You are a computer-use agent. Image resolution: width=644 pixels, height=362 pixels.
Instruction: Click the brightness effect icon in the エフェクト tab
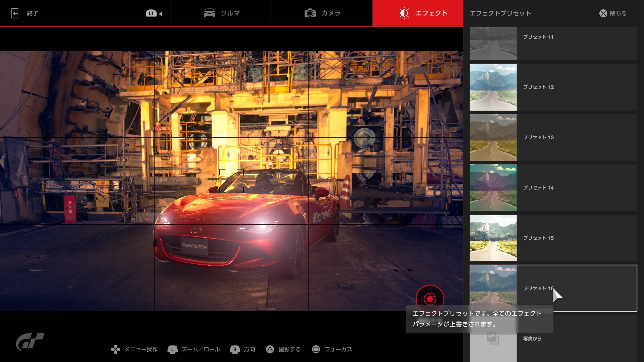[404, 13]
